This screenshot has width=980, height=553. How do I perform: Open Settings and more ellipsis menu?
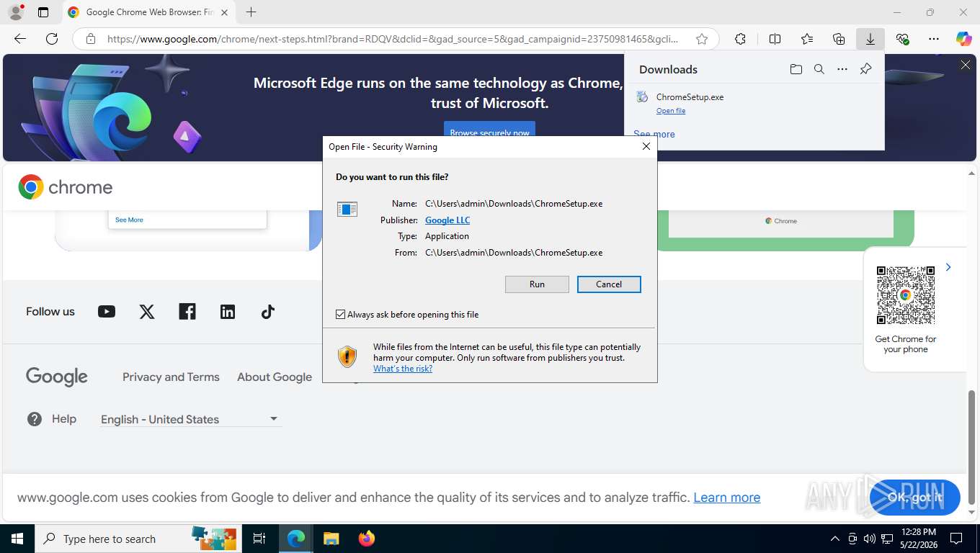point(934,39)
